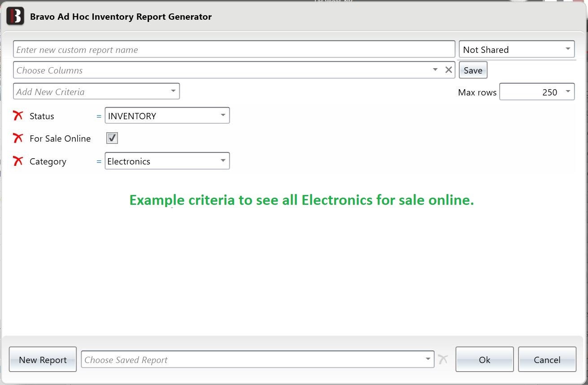588x385 pixels.
Task: Click the Save button
Action: click(x=473, y=70)
